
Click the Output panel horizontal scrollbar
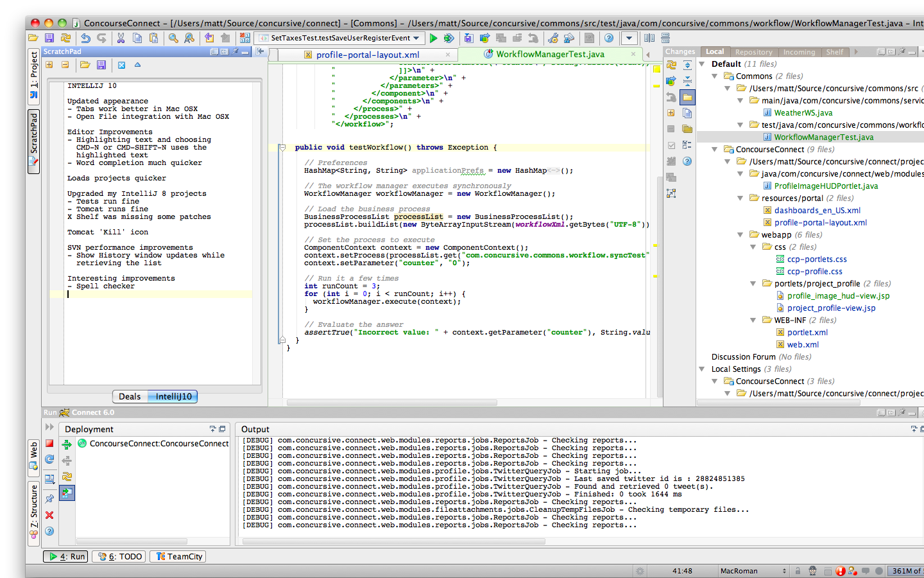click(394, 541)
